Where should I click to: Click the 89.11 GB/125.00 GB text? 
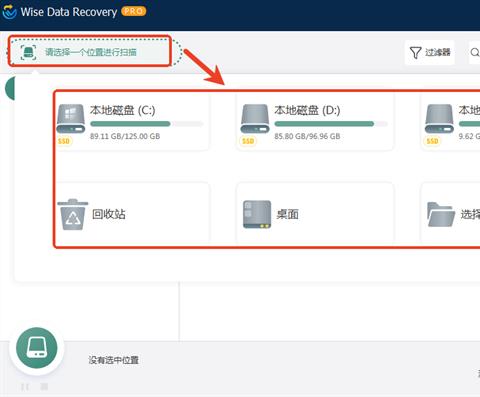[125, 136]
